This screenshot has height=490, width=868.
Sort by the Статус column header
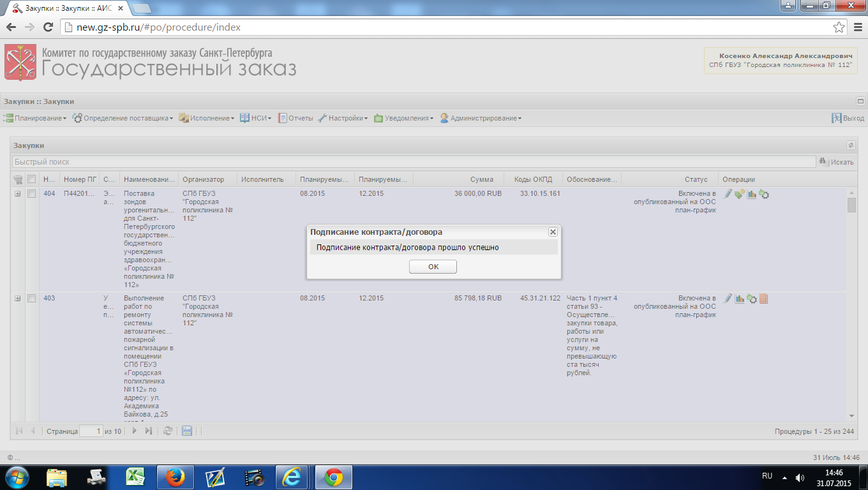coord(670,179)
